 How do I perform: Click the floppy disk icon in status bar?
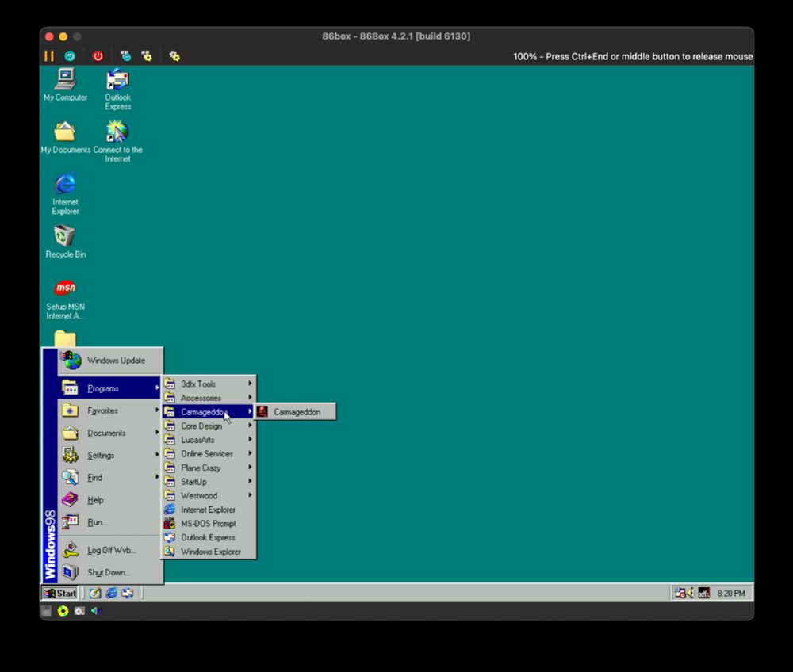tap(47, 611)
